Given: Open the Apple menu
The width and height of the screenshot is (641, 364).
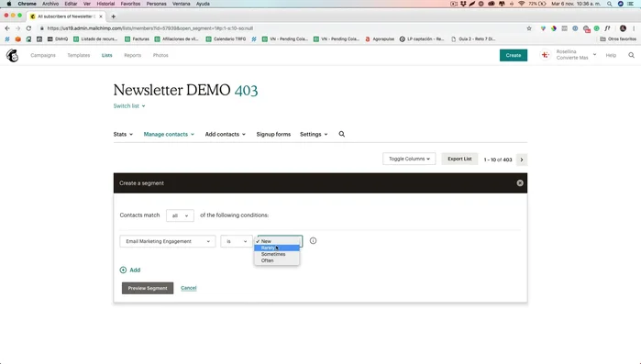Looking at the screenshot, I should pyautogui.click(x=9, y=4).
